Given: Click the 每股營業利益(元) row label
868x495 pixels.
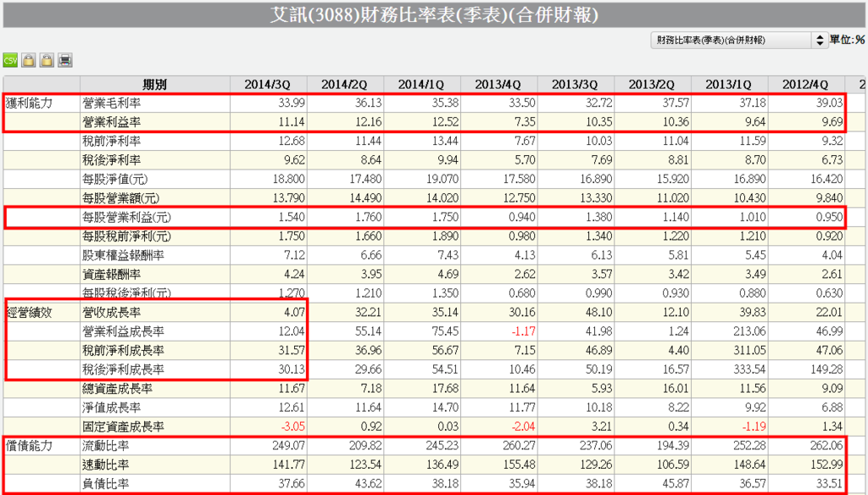Looking at the screenshot, I should click(127, 217).
